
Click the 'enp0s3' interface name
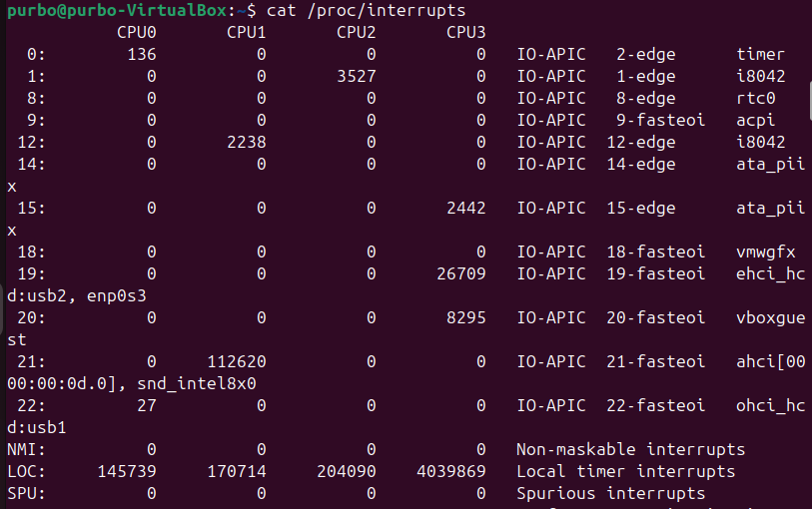pos(117,295)
